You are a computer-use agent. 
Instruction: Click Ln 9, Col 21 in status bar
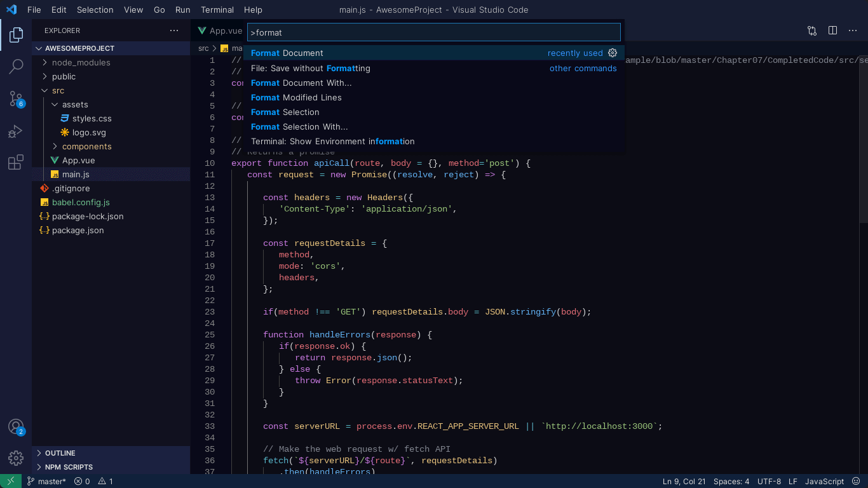(684, 481)
